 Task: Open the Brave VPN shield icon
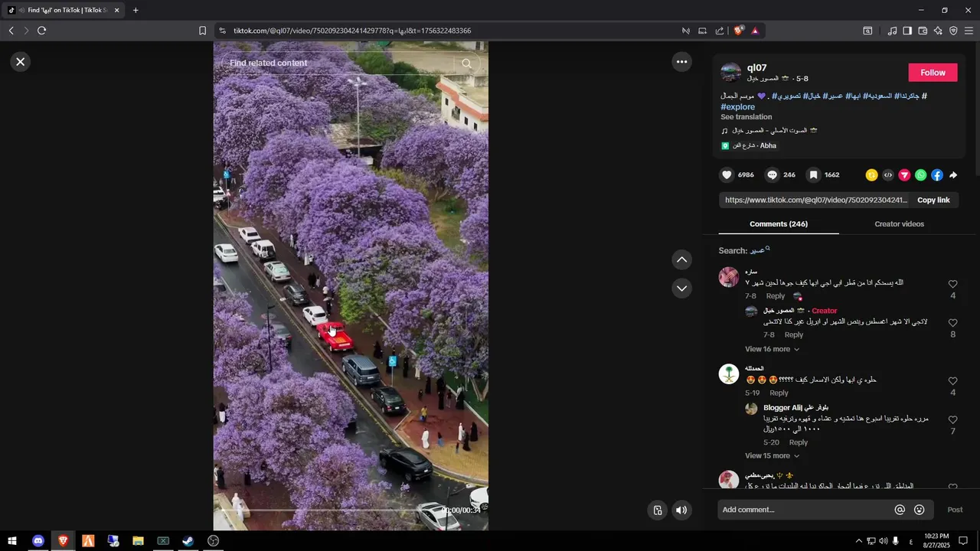click(x=953, y=31)
